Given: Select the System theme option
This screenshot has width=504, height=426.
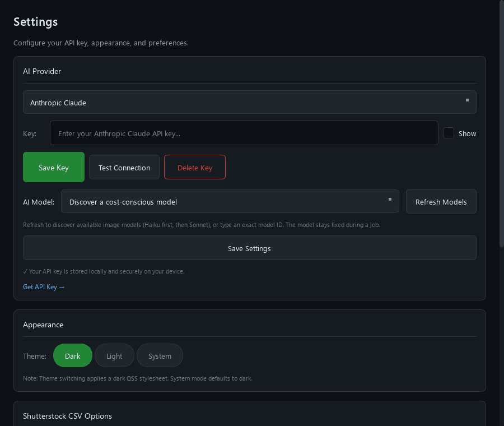Looking at the screenshot, I should 160,355.
